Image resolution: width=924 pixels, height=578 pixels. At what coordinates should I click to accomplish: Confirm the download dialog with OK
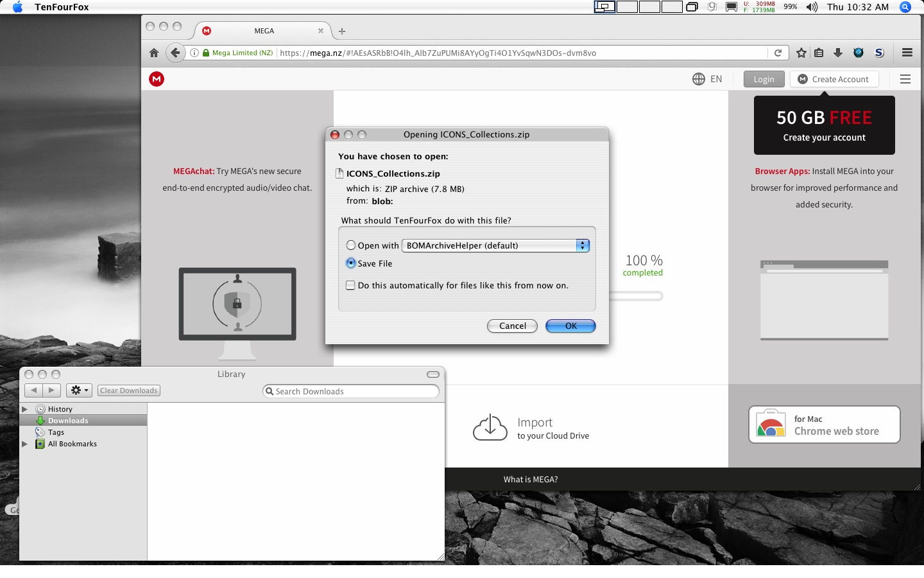[570, 326]
